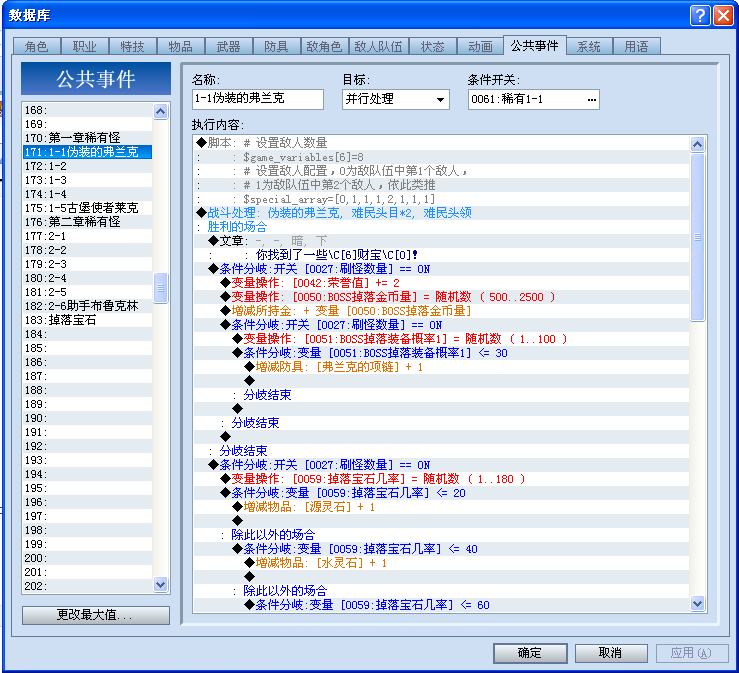
Task: Switch to the 敌人队伍 tab
Action: click(x=378, y=46)
